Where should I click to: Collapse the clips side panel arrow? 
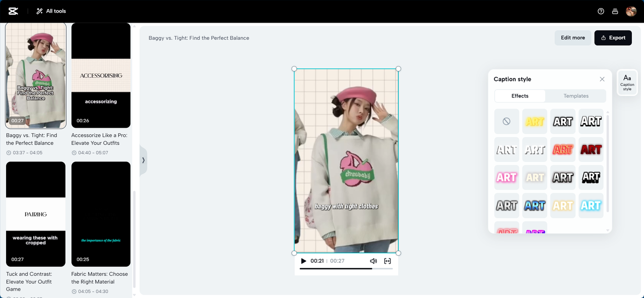pos(143,160)
